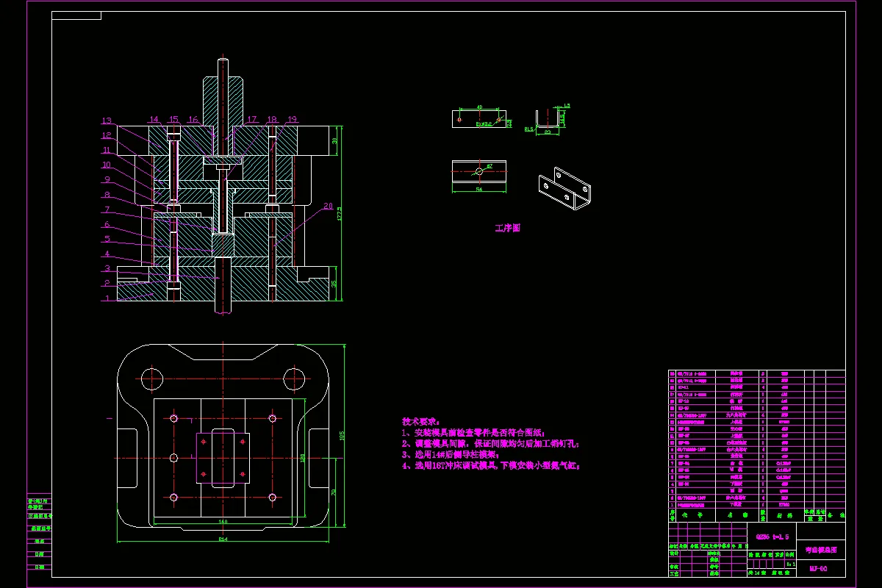Select part balloon number 17
The height and width of the screenshot is (588, 882).
coord(252,119)
